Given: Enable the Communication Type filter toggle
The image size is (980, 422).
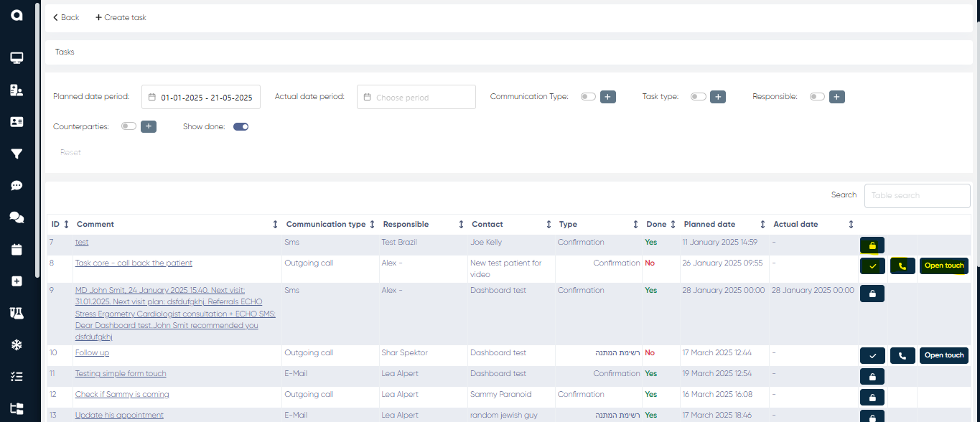Looking at the screenshot, I should pos(588,97).
